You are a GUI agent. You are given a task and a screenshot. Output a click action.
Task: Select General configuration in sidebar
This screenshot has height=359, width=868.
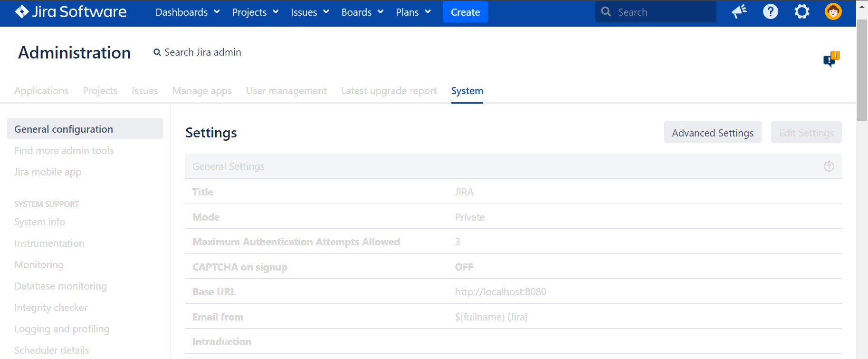(x=85, y=129)
